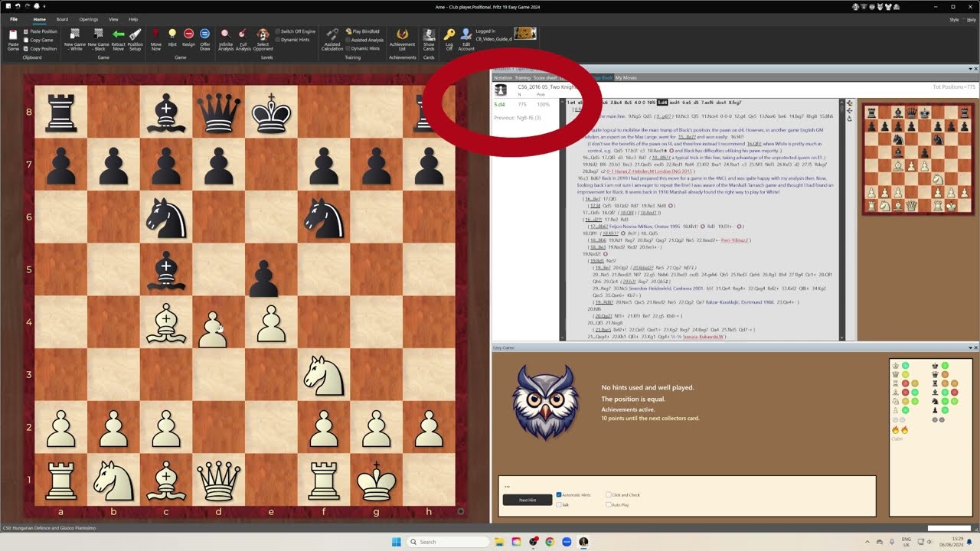Viewport: 980px width, 551px height.
Task: Expand the Style dropdown in title bar
Action: [x=956, y=19]
